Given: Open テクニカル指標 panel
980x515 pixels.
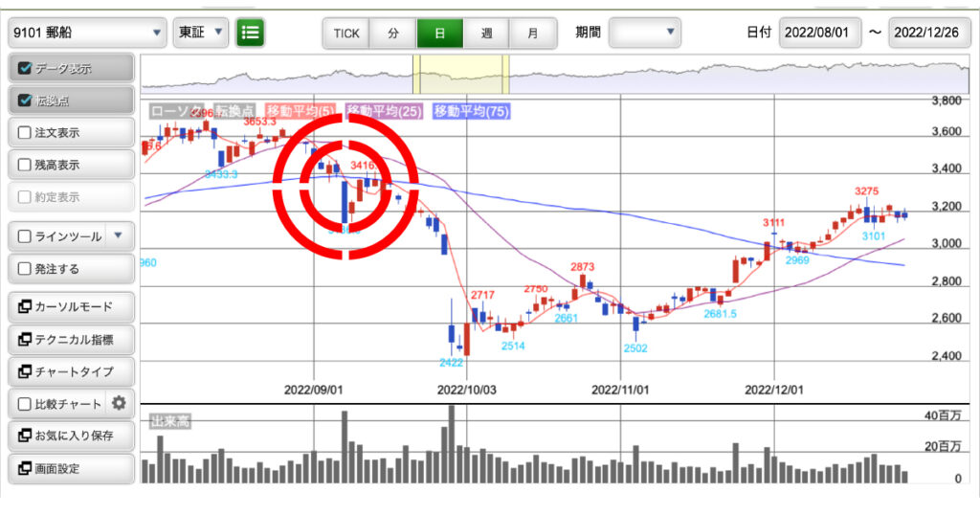Looking at the screenshot, I should click(x=71, y=340).
